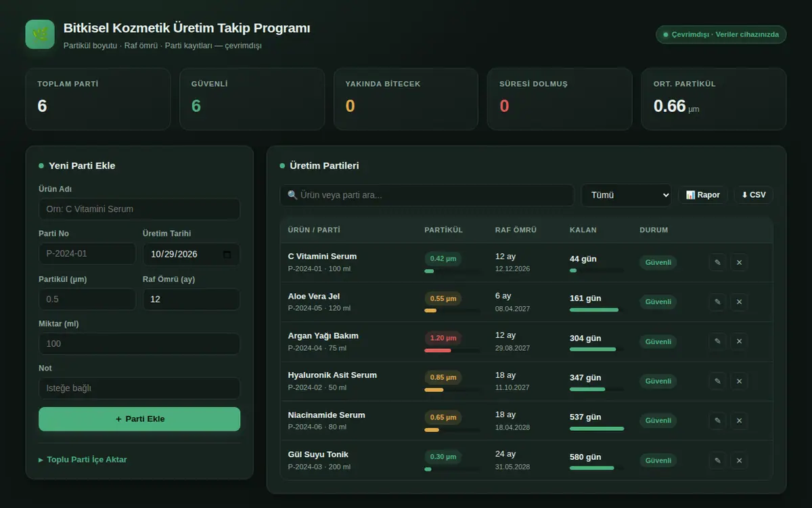Click the Not optional input field

(139, 388)
